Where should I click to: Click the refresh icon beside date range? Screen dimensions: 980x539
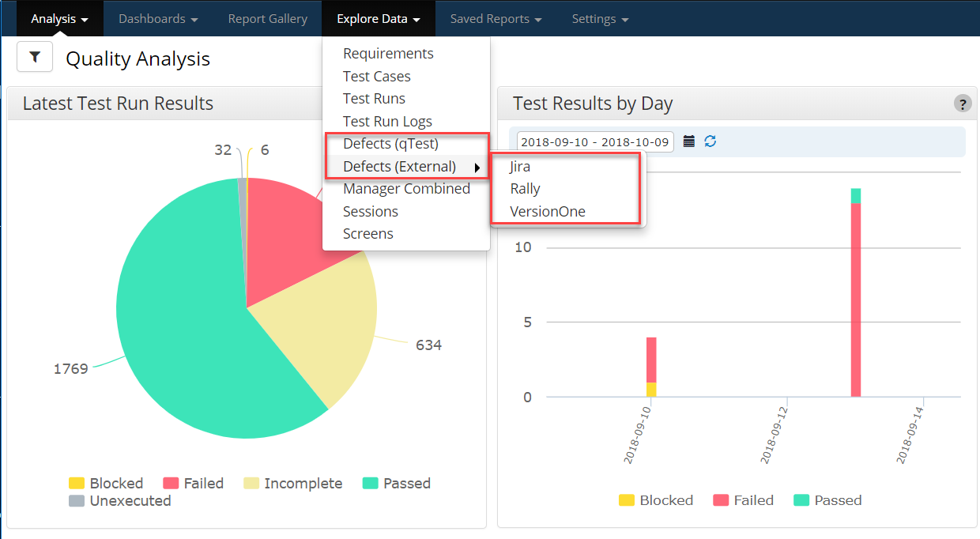pyautogui.click(x=710, y=141)
